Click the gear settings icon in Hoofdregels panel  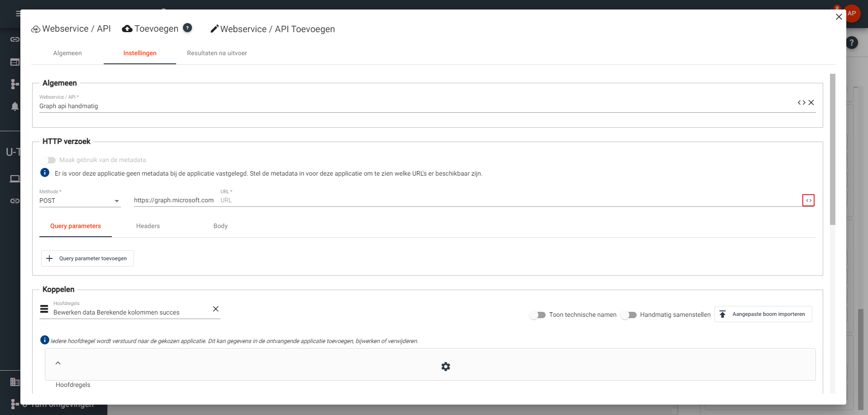(446, 367)
